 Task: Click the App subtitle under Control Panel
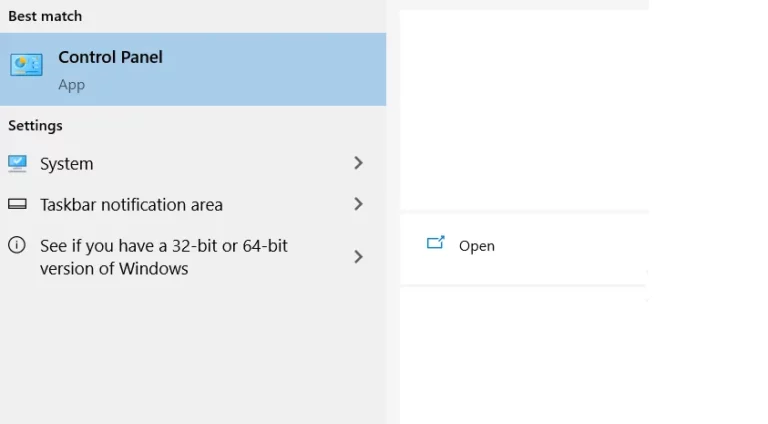(x=72, y=85)
